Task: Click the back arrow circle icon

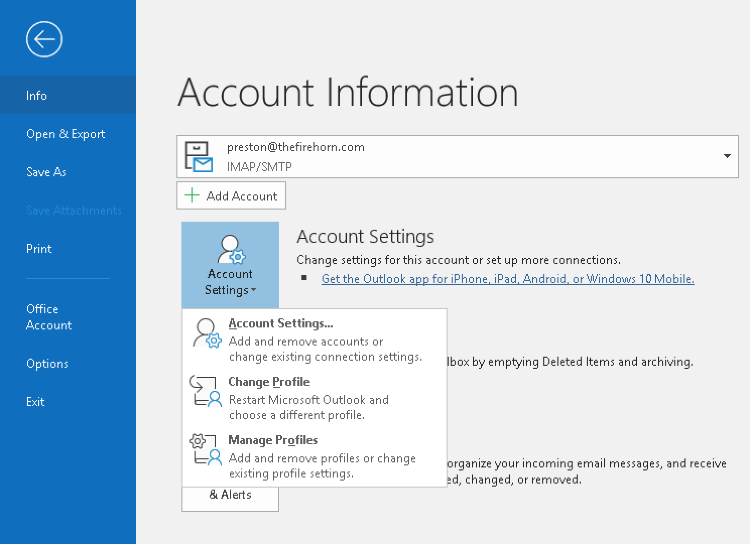Action: point(44,39)
